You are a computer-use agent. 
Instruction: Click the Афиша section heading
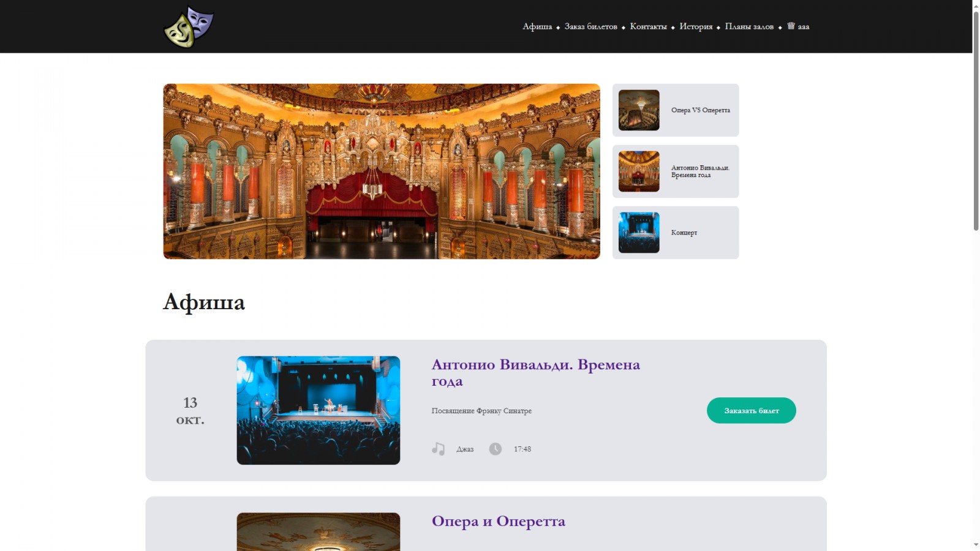tap(204, 302)
